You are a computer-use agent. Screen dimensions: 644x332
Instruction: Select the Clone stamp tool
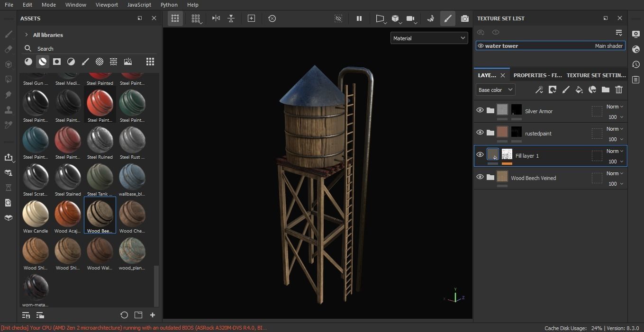(8, 110)
